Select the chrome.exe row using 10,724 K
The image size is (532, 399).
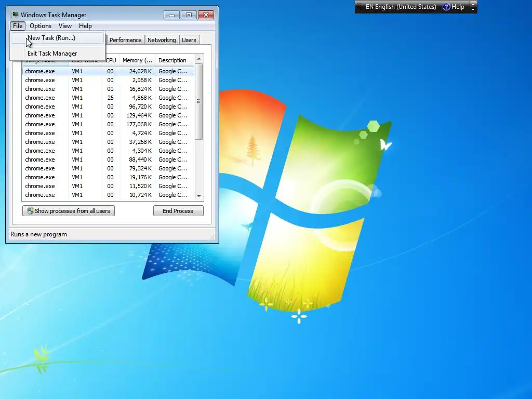point(109,195)
